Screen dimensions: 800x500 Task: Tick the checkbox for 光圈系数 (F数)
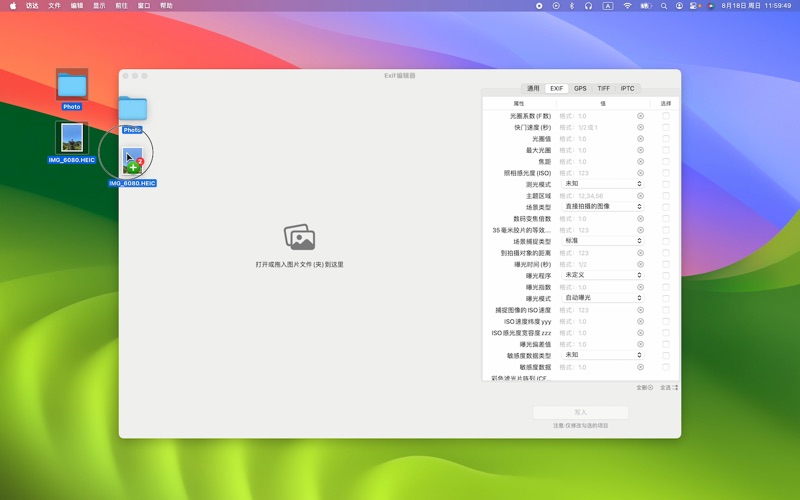click(x=666, y=116)
